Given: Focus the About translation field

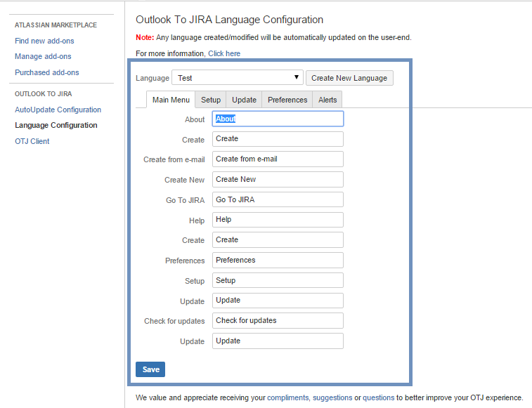Looking at the screenshot, I should 278,119.
